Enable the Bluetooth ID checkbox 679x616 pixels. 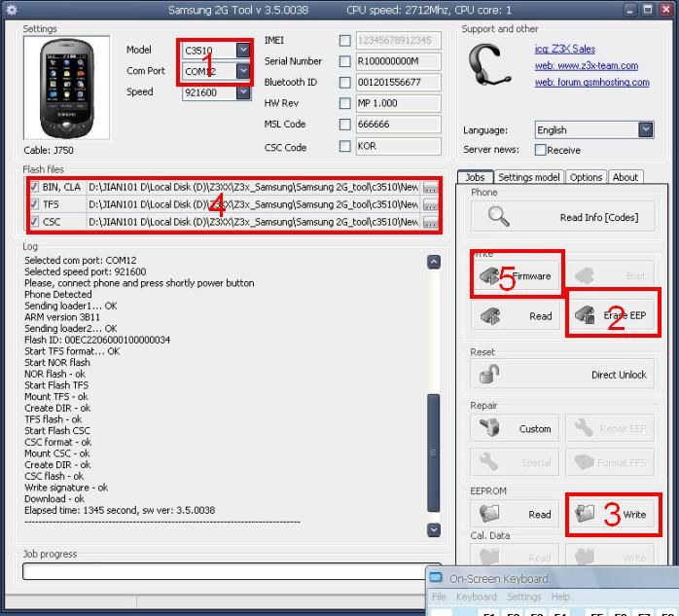pyautogui.click(x=344, y=82)
